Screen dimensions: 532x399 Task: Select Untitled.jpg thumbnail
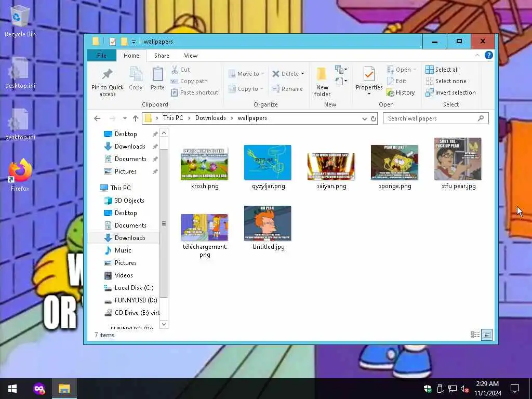(268, 223)
